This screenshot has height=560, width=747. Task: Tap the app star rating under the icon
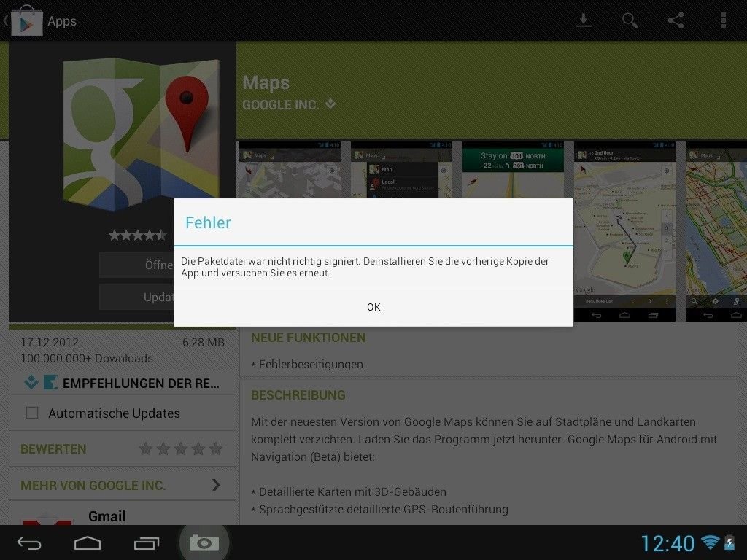(x=138, y=235)
